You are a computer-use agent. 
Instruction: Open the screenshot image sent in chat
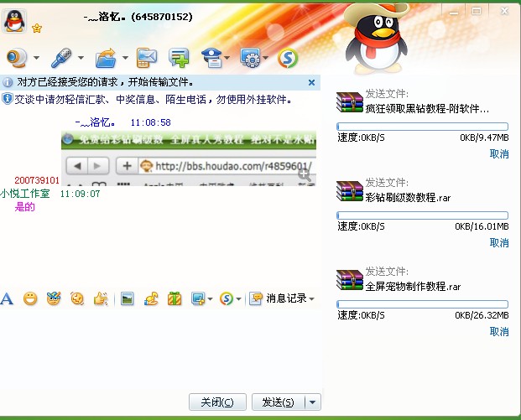point(189,158)
